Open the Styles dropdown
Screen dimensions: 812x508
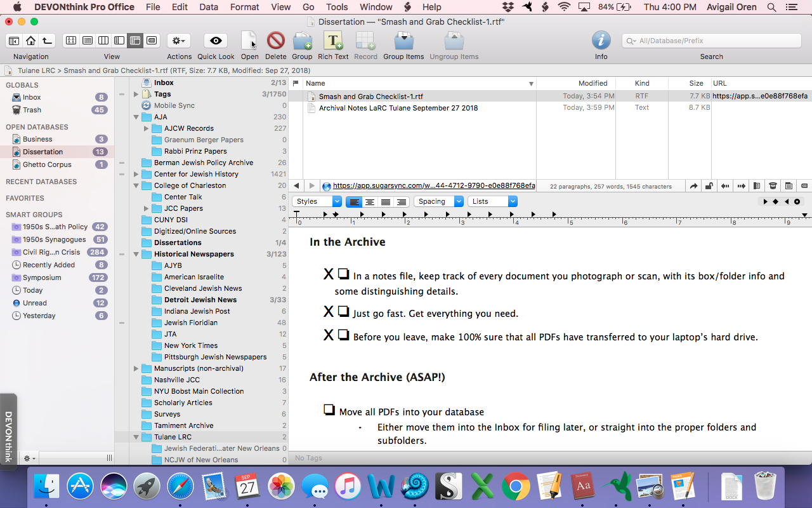click(x=317, y=201)
